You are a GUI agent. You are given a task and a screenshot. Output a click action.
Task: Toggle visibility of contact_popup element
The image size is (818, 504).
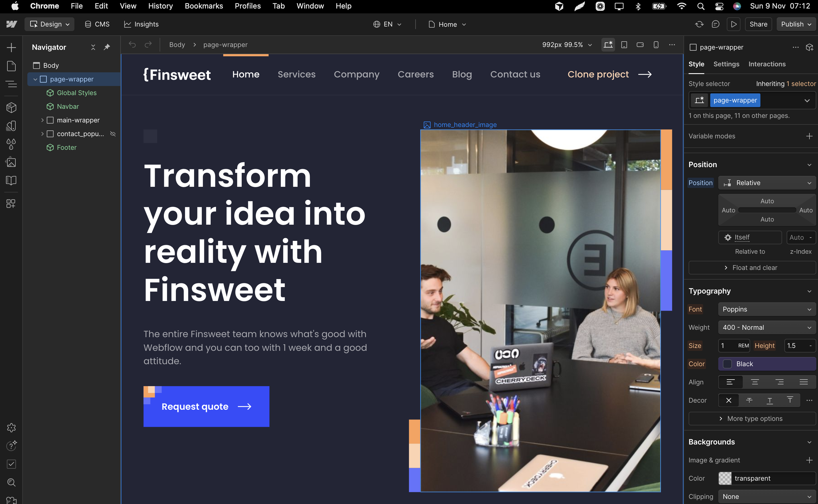(113, 134)
